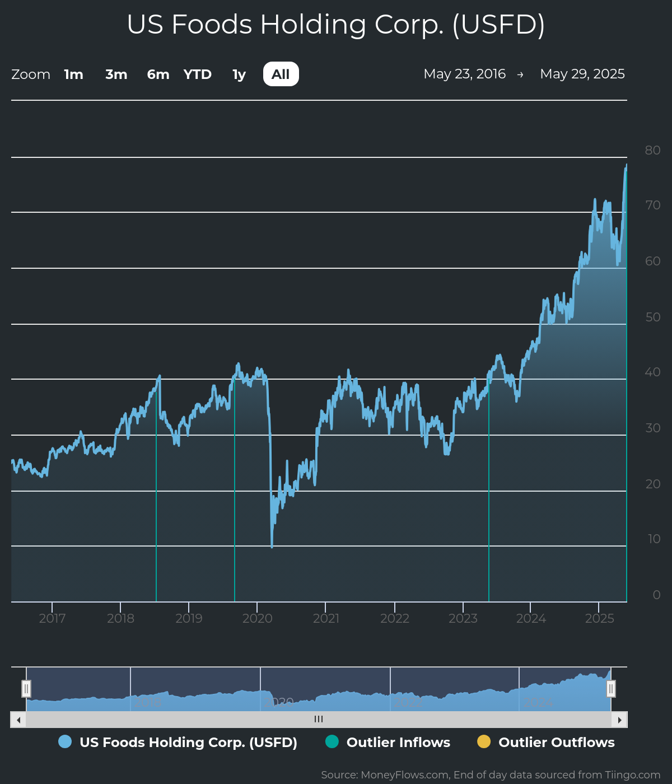The width and height of the screenshot is (672, 784).
Task: Click the 2017 x-axis label
Action: [52, 618]
